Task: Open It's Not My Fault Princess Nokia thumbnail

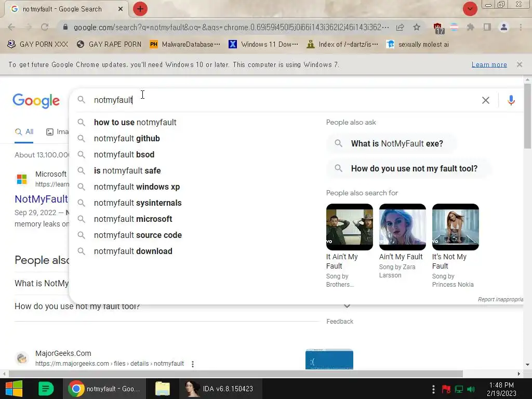Action: point(455,227)
